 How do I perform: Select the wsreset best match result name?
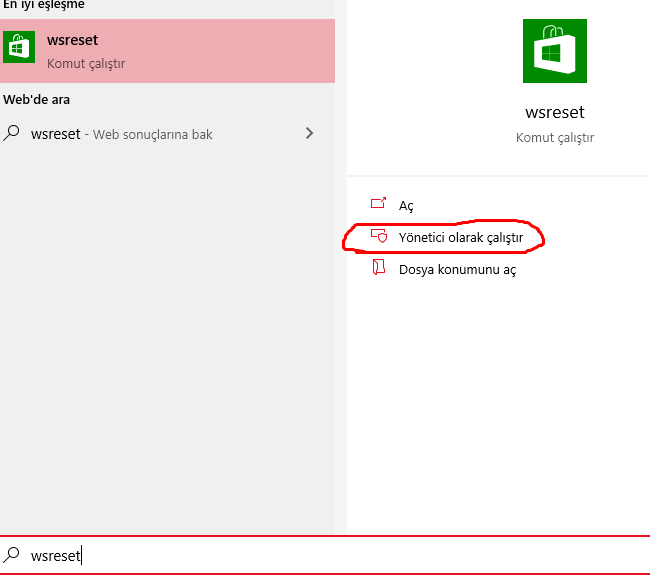click(72, 41)
